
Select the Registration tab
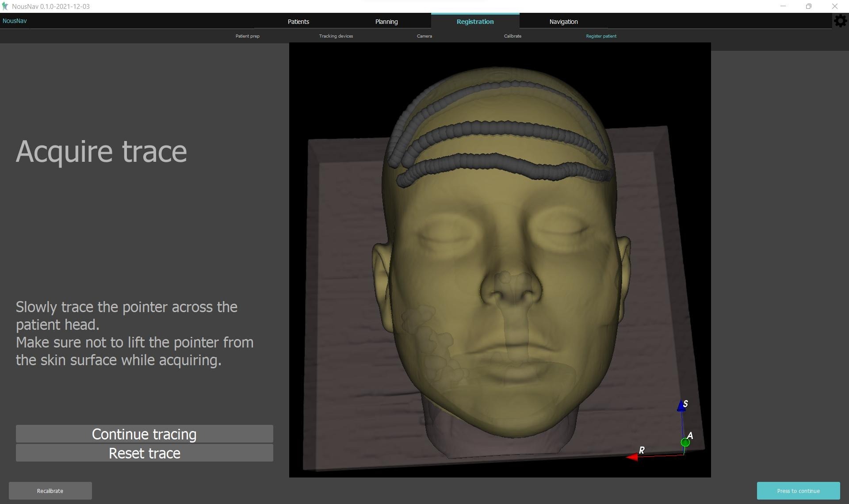(x=475, y=22)
